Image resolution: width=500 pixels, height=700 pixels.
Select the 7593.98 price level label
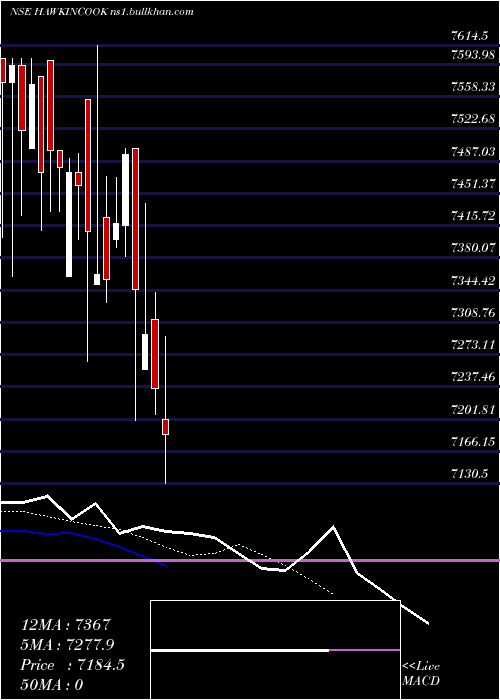(x=473, y=55)
